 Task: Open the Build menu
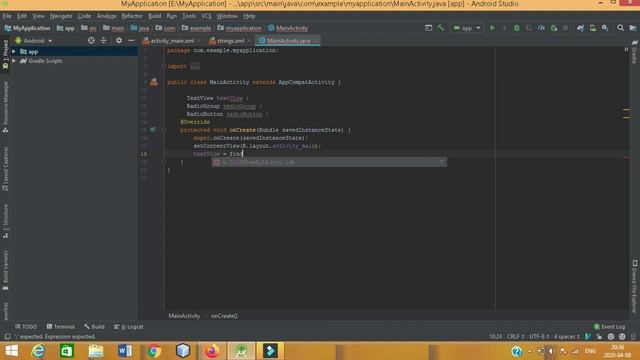coord(154,16)
